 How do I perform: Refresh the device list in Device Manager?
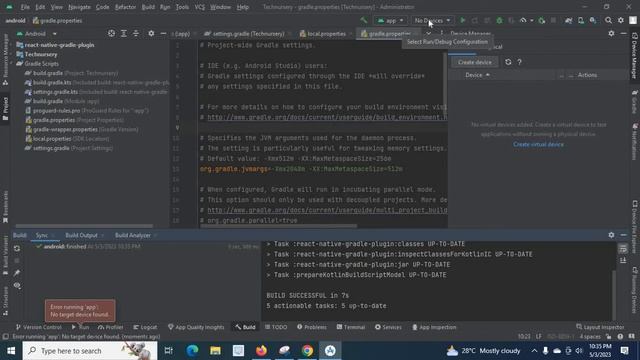pos(508,62)
